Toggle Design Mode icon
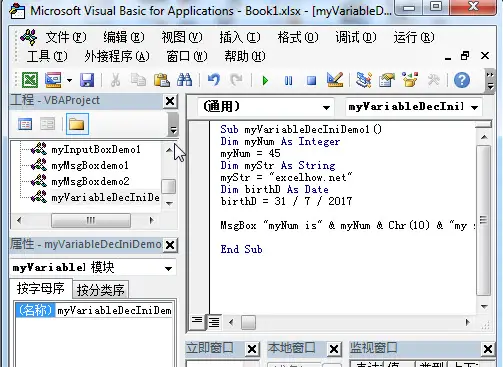Viewport: 503px width, 367px height. click(x=335, y=80)
